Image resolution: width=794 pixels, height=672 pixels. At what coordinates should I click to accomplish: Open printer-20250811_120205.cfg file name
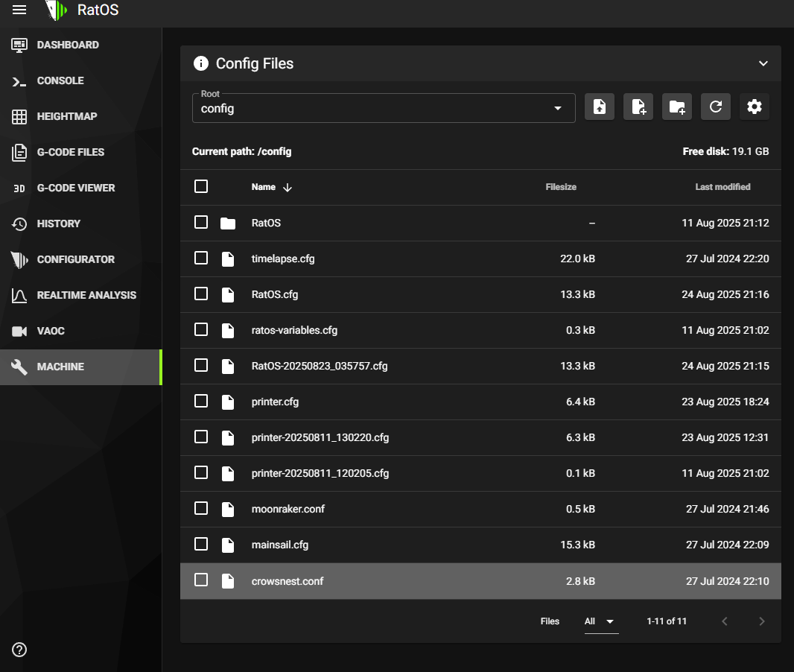[x=320, y=473]
